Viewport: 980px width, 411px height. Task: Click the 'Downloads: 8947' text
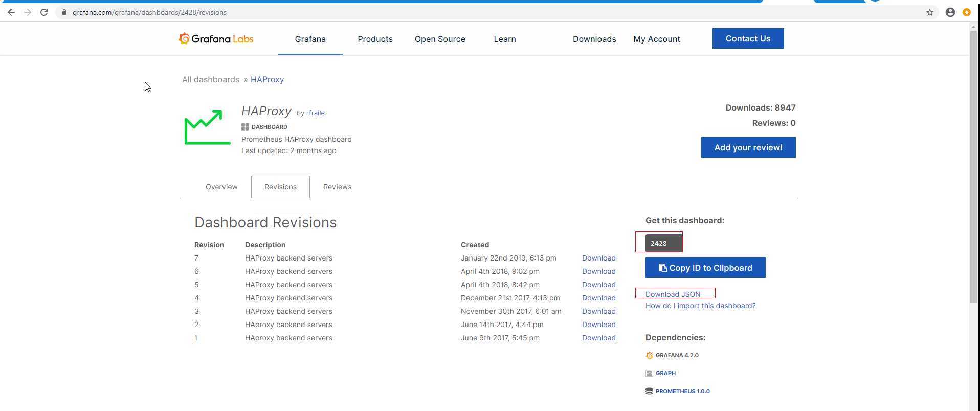pyautogui.click(x=761, y=107)
